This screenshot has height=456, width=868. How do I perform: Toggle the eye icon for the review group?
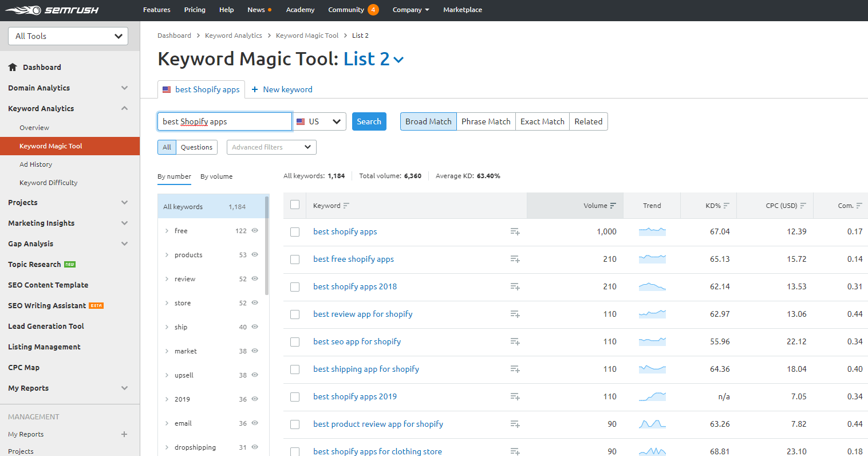(255, 278)
